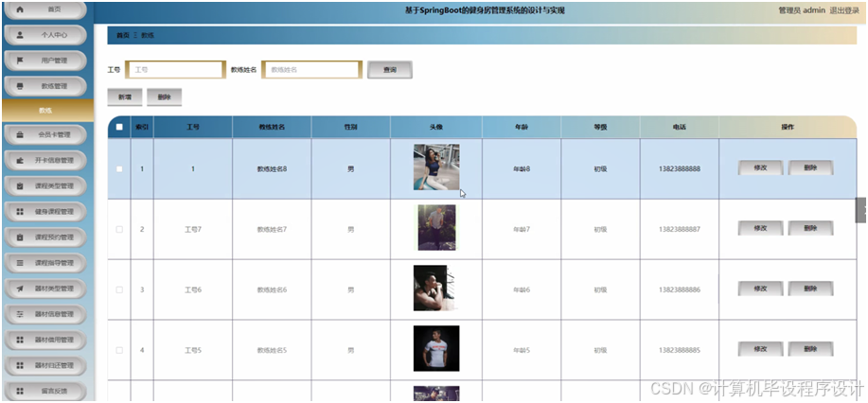The image size is (868, 403).
Task: Click phone number 13823888888
Action: click(x=680, y=168)
